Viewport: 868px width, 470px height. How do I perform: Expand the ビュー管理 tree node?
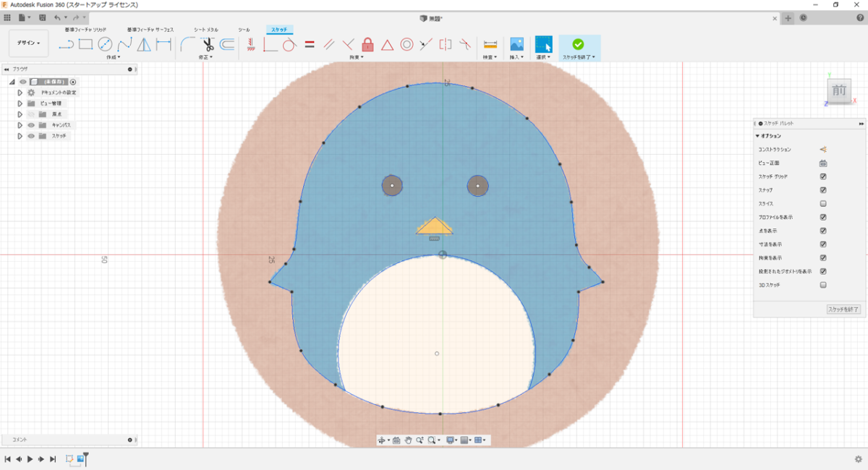tap(20, 103)
